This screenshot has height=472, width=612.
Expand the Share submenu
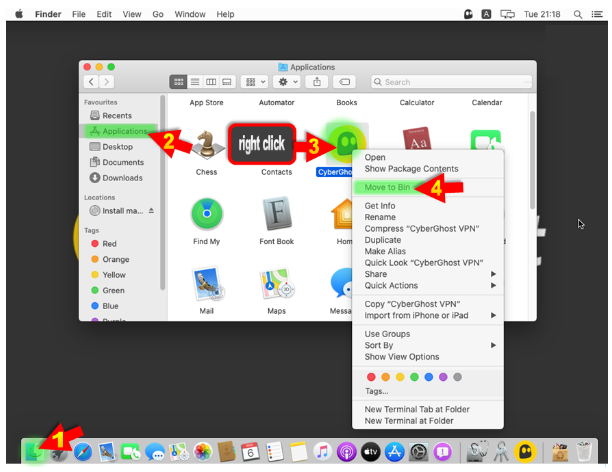tap(428, 274)
